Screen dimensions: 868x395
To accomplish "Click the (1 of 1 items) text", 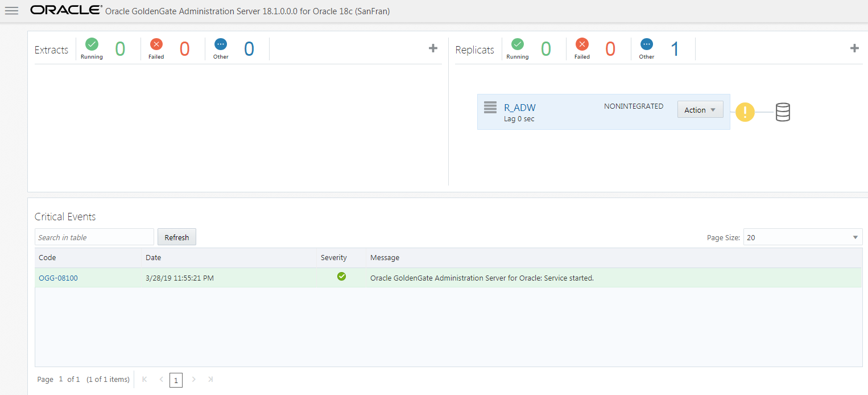I will 108,379.
